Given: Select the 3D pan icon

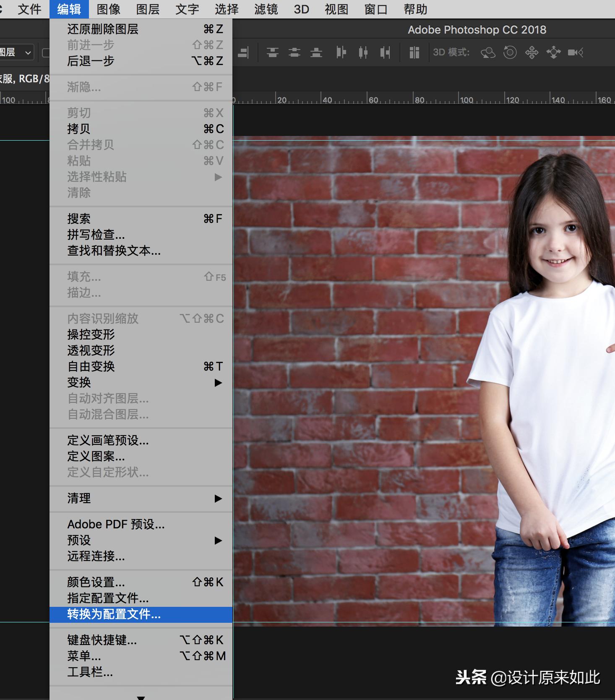Looking at the screenshot, I should pos(532,52).
